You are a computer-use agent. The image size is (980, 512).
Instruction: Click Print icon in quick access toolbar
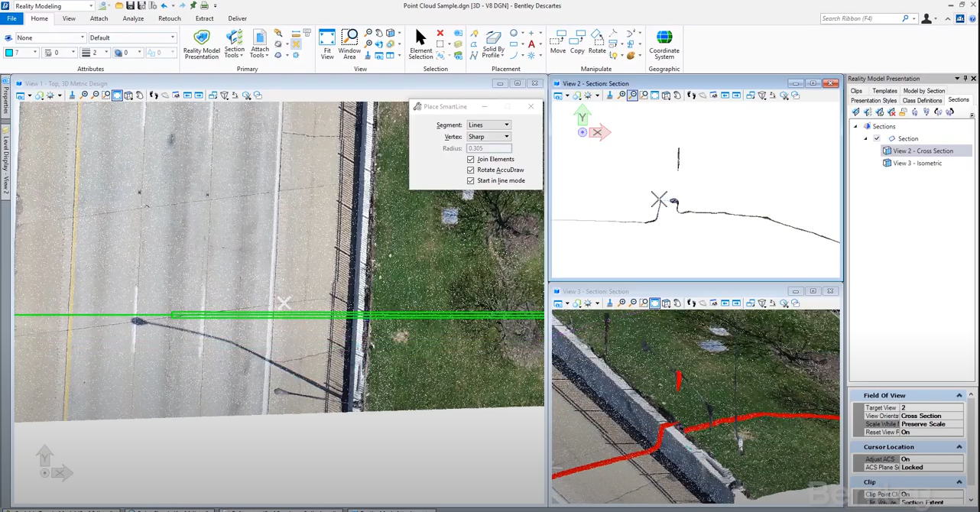204,6
